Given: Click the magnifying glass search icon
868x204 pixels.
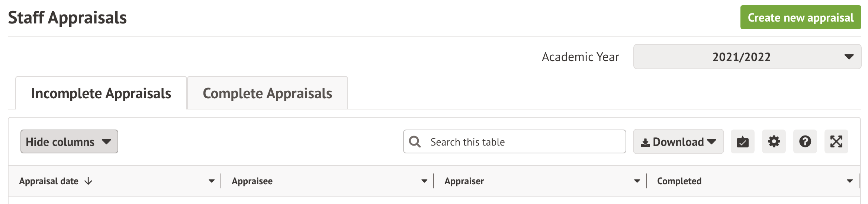Looking at the screenshot, I should pos(415,142).
